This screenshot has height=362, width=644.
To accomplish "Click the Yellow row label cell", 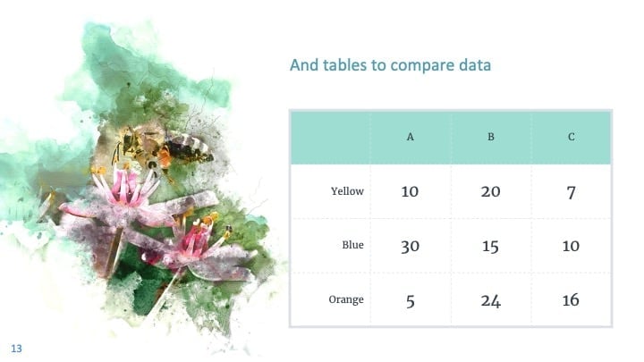I will [x=331, y=191].
